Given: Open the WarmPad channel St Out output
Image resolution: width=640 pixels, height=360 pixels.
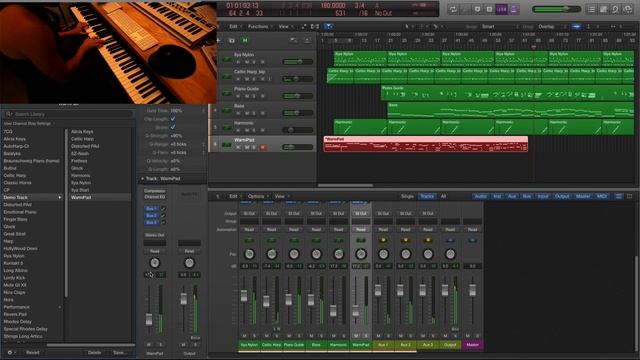Looking at the screenshot, I should point(360,213).
